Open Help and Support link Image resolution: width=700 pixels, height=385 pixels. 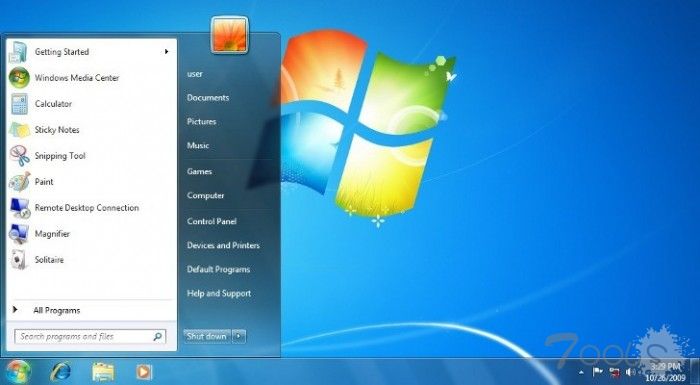pos(219,293)
